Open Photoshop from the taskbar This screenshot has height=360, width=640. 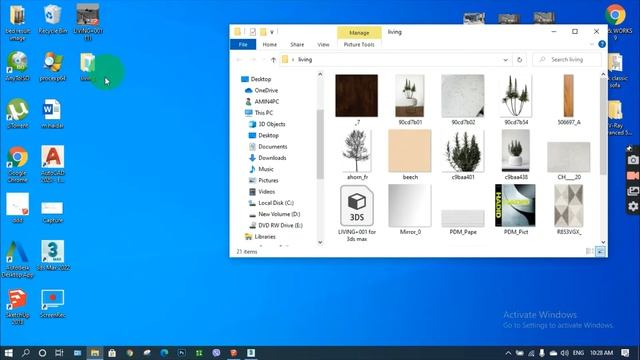182,353
